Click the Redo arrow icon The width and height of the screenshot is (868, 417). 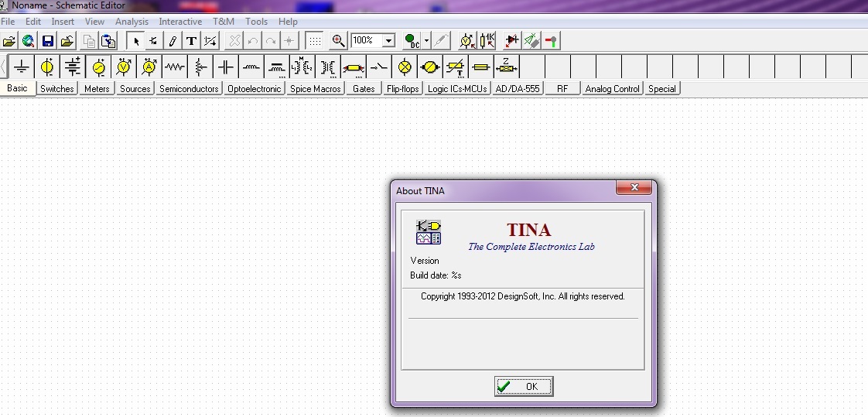271,40
